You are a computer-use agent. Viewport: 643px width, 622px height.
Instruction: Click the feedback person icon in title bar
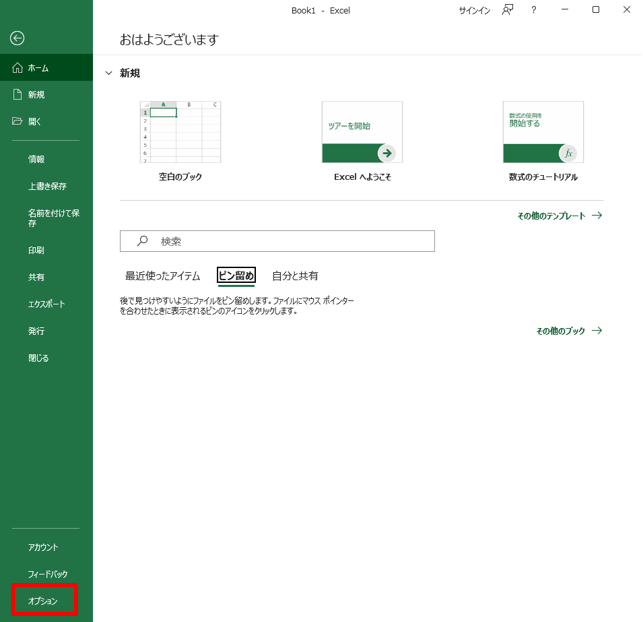point(507,10)
